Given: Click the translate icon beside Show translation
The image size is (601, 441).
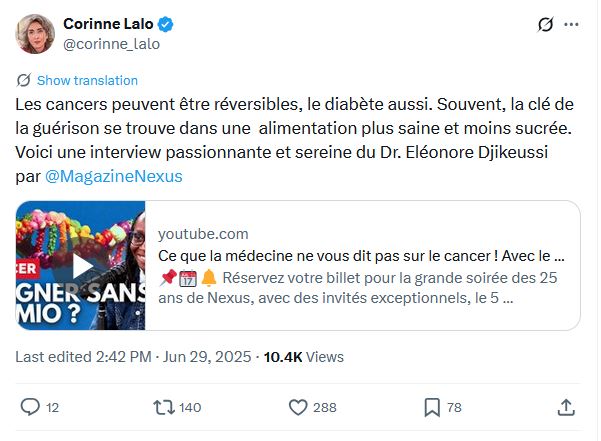Looking at the screenshot, I should click(x=24, y=80).
